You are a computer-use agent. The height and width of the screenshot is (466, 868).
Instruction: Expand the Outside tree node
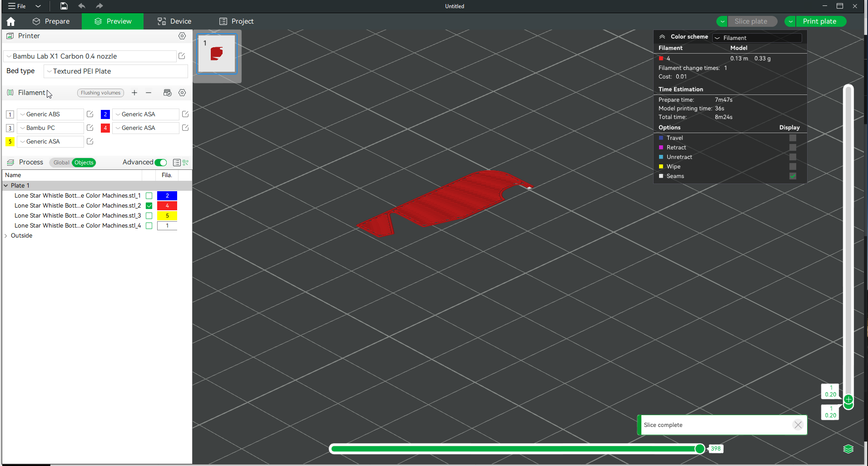[x=6, y=236]
